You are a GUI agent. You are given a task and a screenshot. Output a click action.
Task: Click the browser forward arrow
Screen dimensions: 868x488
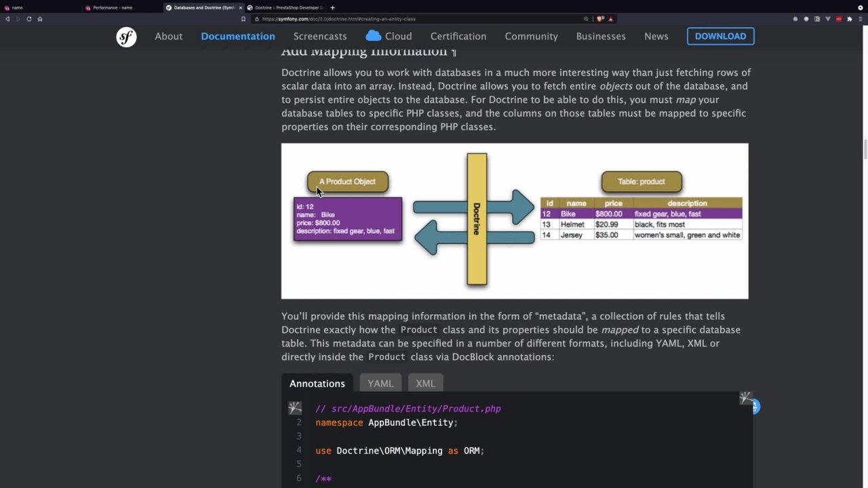(x=18, y=19)
